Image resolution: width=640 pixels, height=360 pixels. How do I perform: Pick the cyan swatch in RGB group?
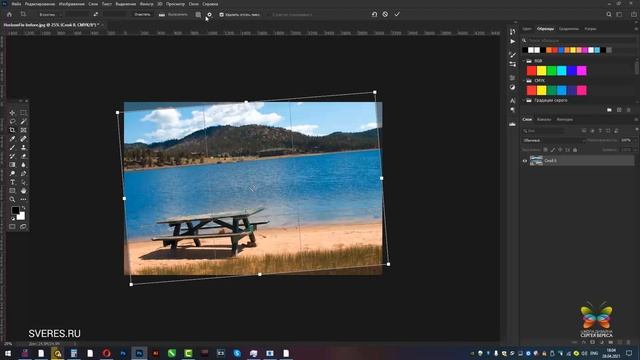(x=562, y=71)
